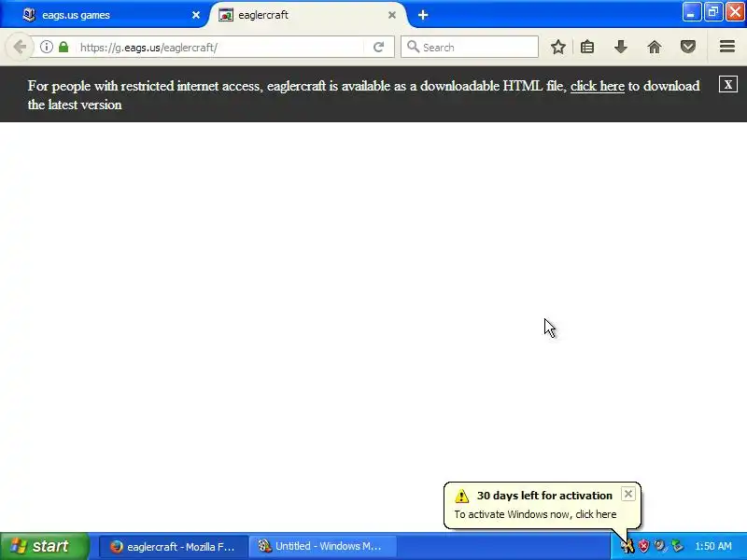Viewport: 747px width, 560px height.
Task: Click 'To activate Windows now, click here'
Action: point(535,515)
